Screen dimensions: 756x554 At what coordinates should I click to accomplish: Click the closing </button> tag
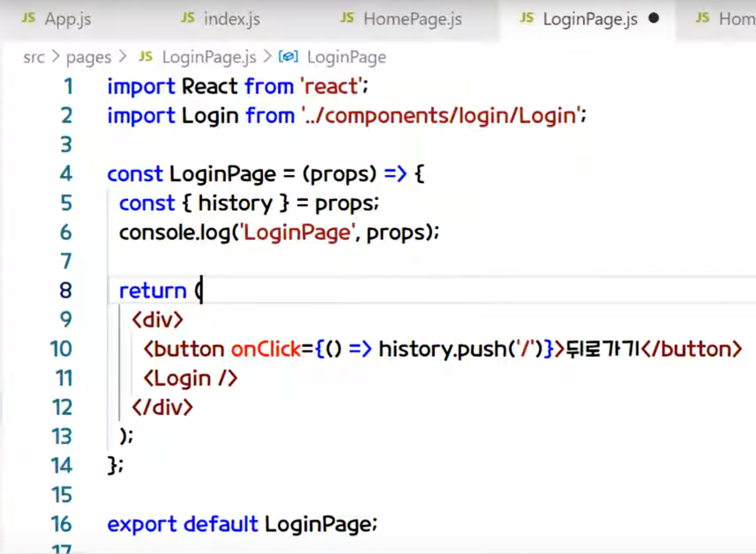click(x=691, y=349)
